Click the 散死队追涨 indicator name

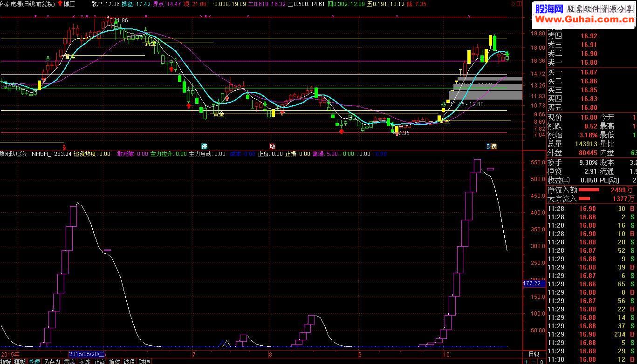click(14, 154)
